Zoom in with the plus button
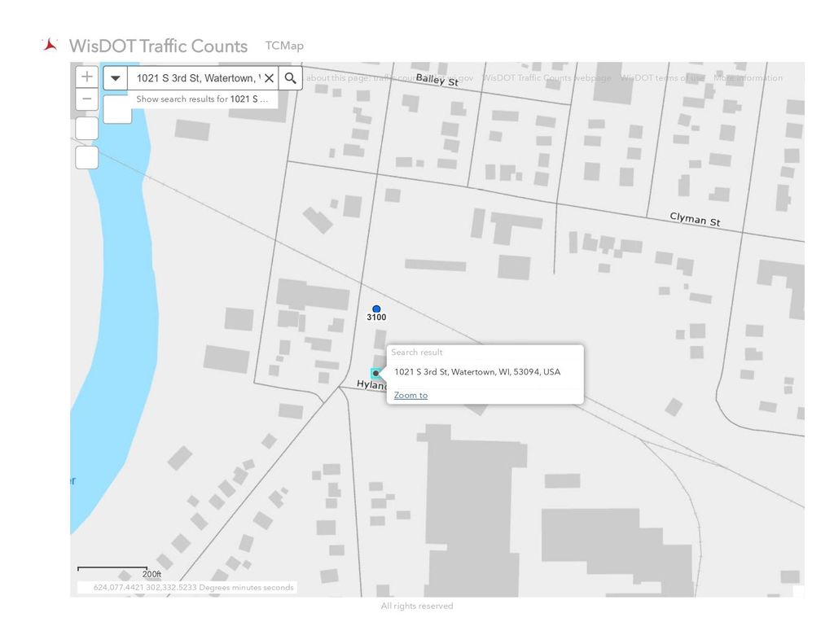Screen dimensions: 834x644 pos(86,77)
